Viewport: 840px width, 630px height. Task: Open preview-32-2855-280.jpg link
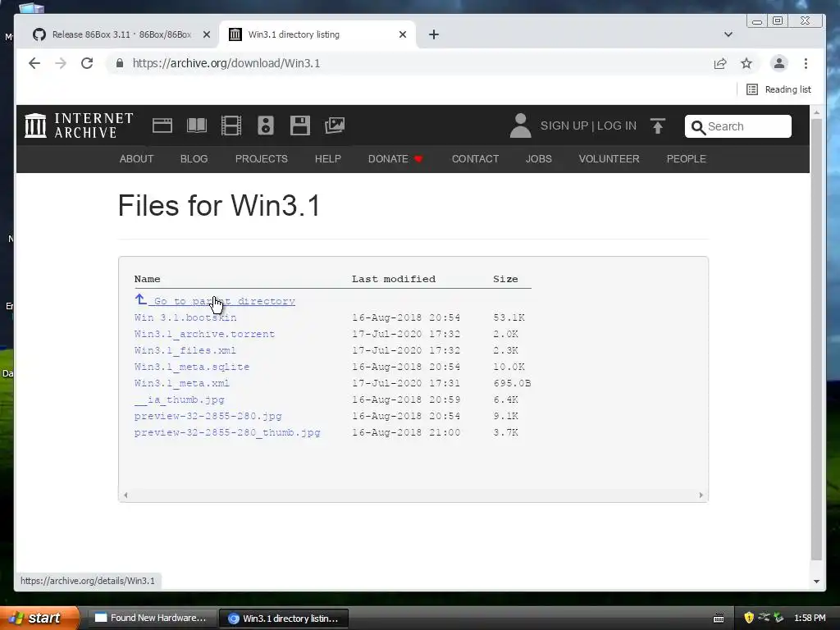tap(208, 416)
